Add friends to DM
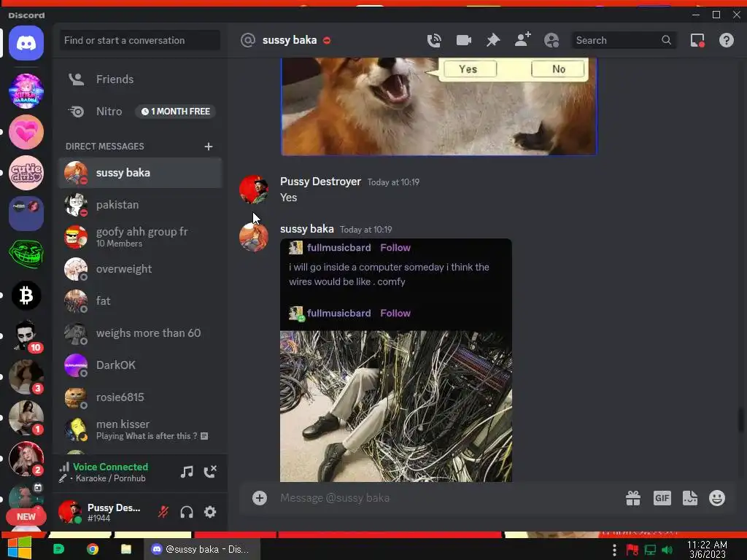The width and height of the screenshot is (747, 560). tap(522, 39)
